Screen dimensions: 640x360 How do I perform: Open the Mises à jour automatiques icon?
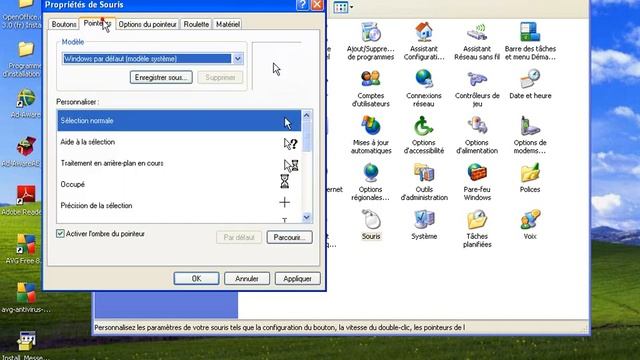[371, 135]
